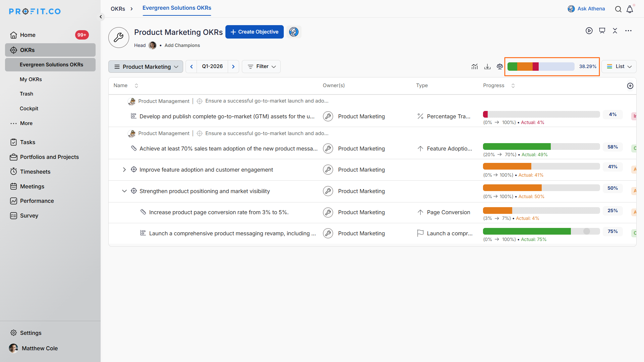Screen dimensions: 644x362
Task: Click Add Champions link
Action: coord(182,45)
